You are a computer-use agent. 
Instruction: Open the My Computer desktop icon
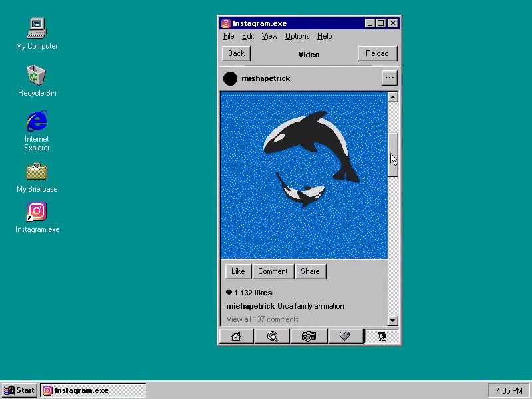pyautogui.click(x=37, y=29)
